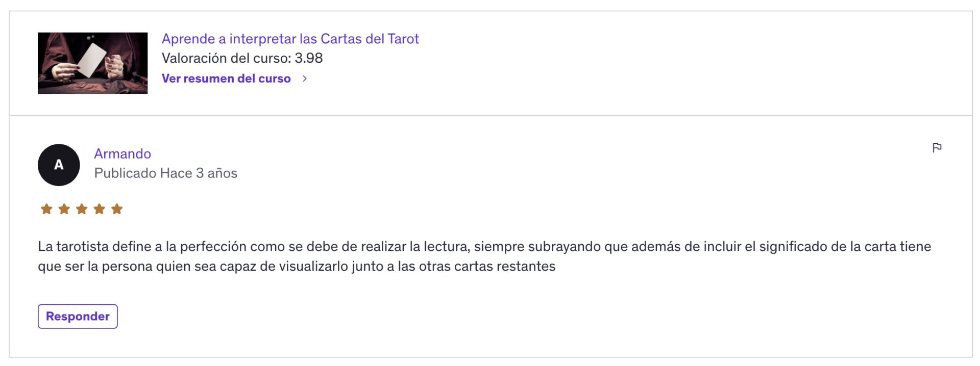Open the tarot course thumbnail image
Viewport: 980px width, 366px height.
click(x=92, y=63)
